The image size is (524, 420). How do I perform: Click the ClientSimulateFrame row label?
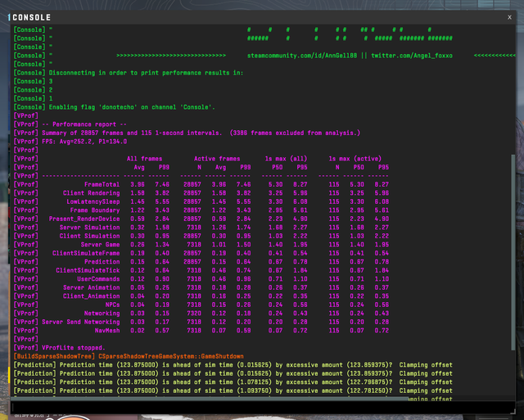pos(86,253)
